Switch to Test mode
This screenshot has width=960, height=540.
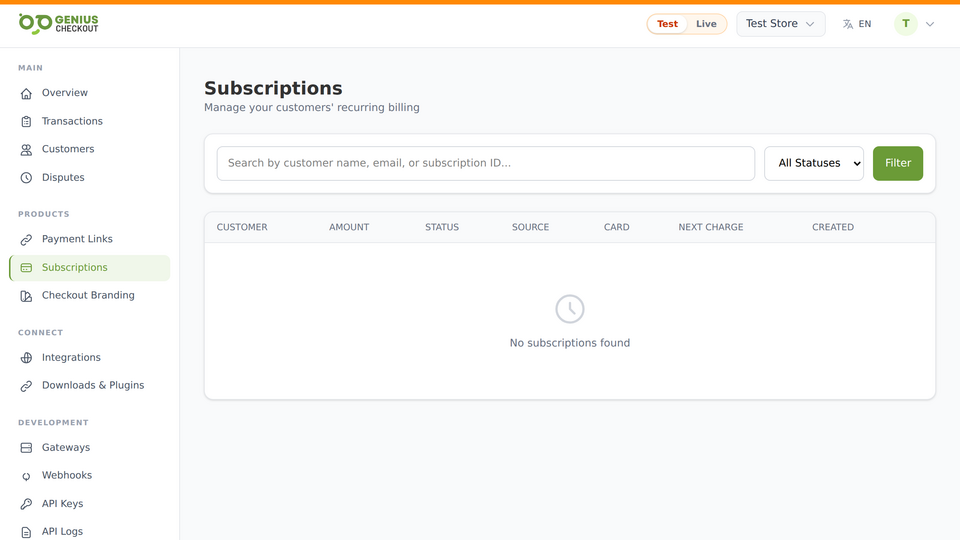(667, 24)
